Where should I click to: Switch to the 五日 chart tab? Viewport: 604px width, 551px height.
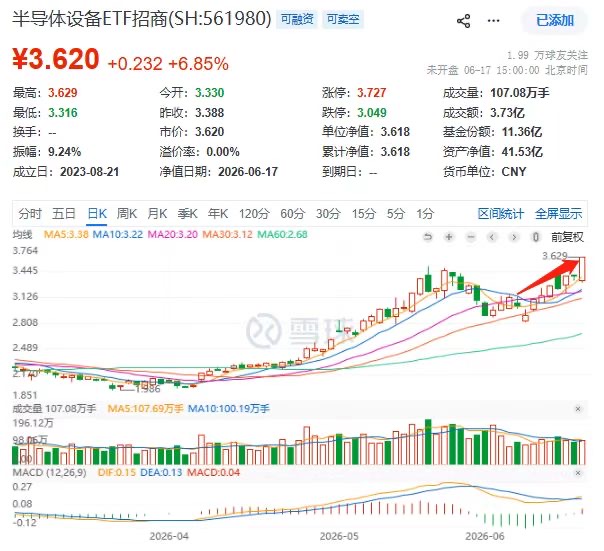click(64, 213)
